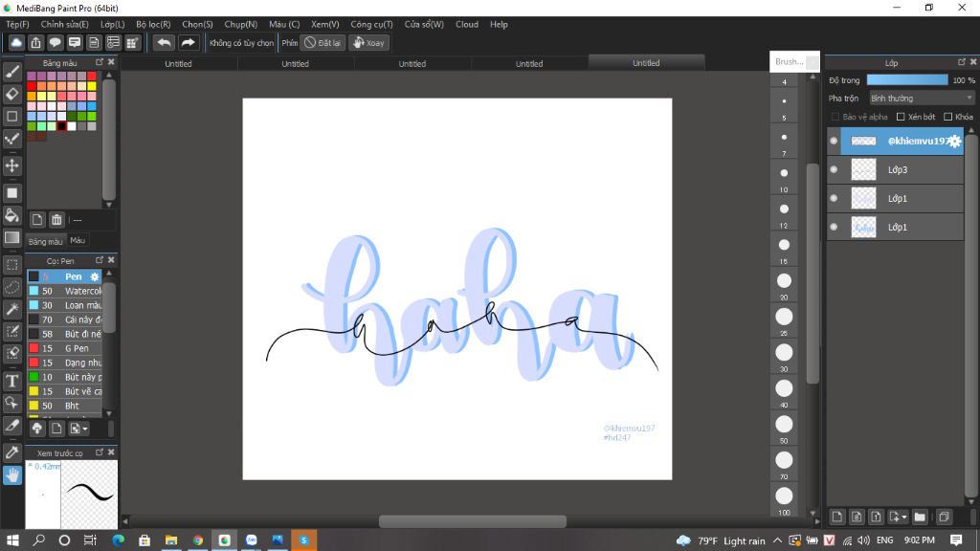Duplicate layer using bottom-right layers icon

(x=944, y=517)
